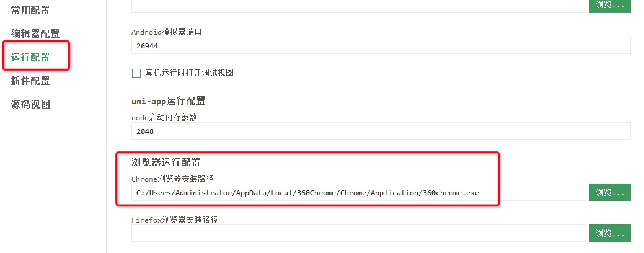Click the Chrome浏览器安装路径 label
The height and width of the screenshot is (253, 644).
172,179
